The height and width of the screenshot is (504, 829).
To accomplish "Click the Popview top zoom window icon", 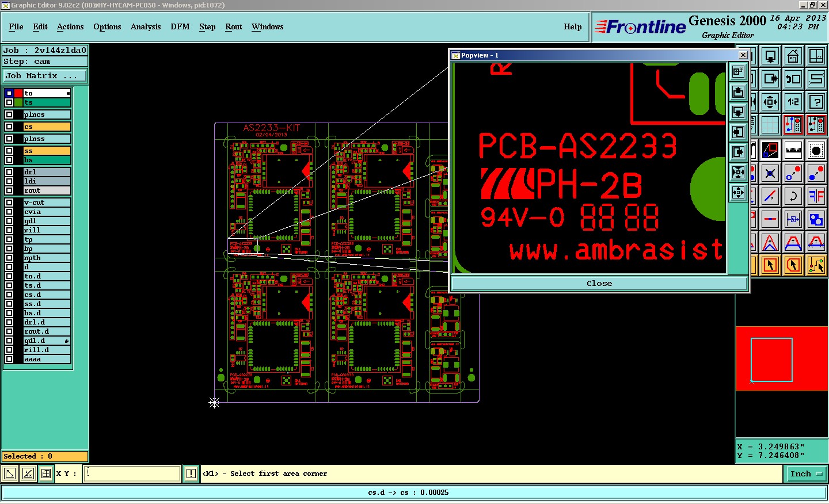I will (x=738, y=71).
